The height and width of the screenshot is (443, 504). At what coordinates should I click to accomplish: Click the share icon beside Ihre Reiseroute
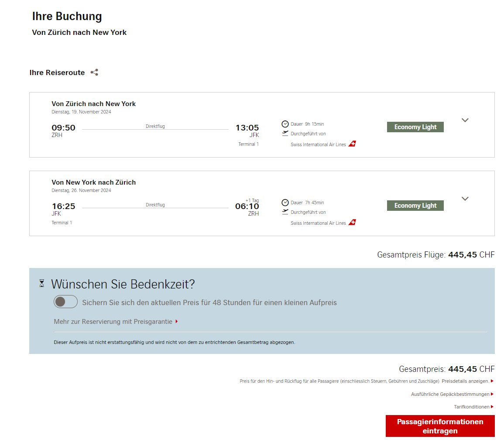click(94, 72)
